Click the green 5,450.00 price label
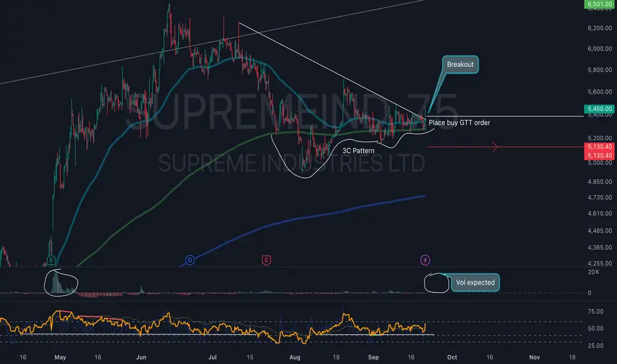This screenshot has height=364, width=617. click(x=600, y=109)
